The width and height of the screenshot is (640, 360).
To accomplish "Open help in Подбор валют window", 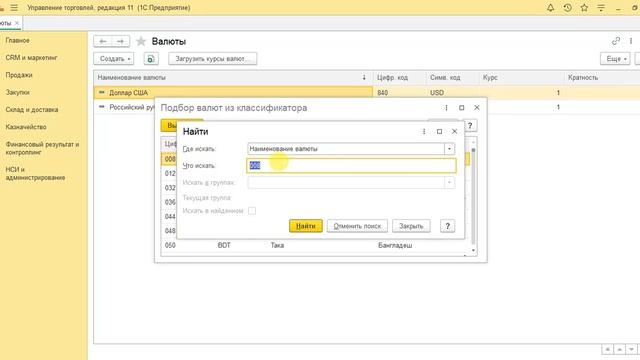I will [470, 126].
